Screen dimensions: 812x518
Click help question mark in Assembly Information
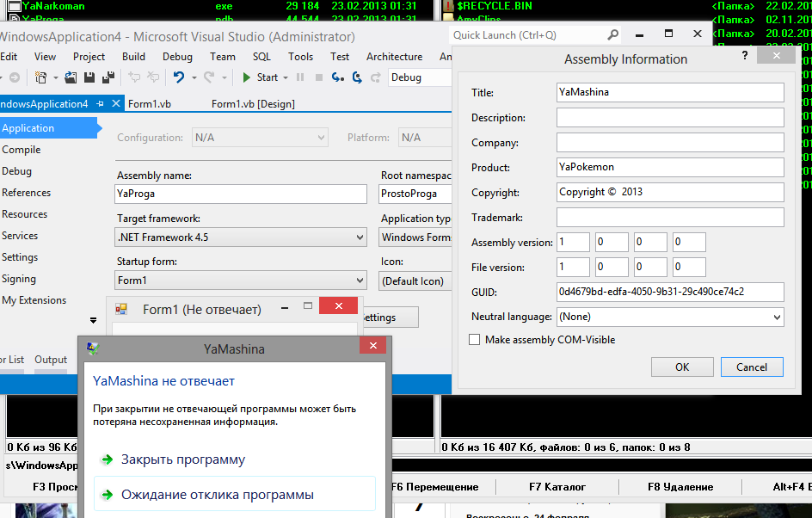744,55
